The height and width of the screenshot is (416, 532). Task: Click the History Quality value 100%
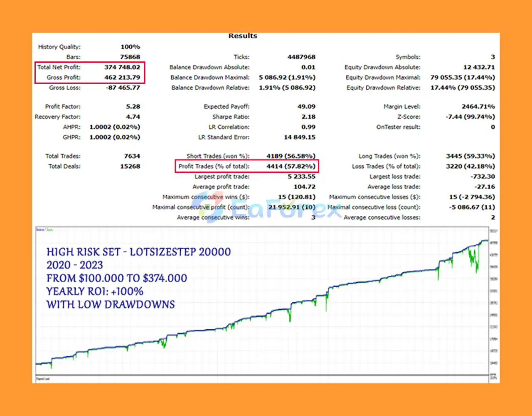click(130, 47)
